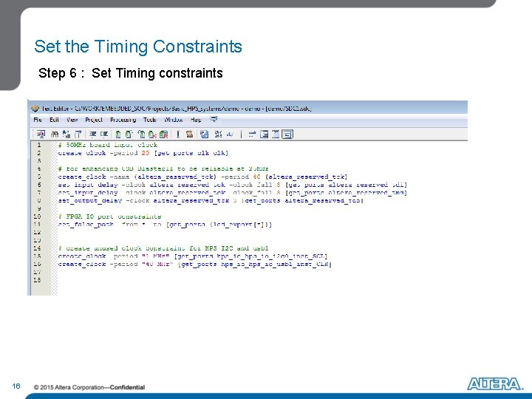Click the '# FPGA IO port constraints' comment
Screen dimensions: 532x399
click(109, 216)
